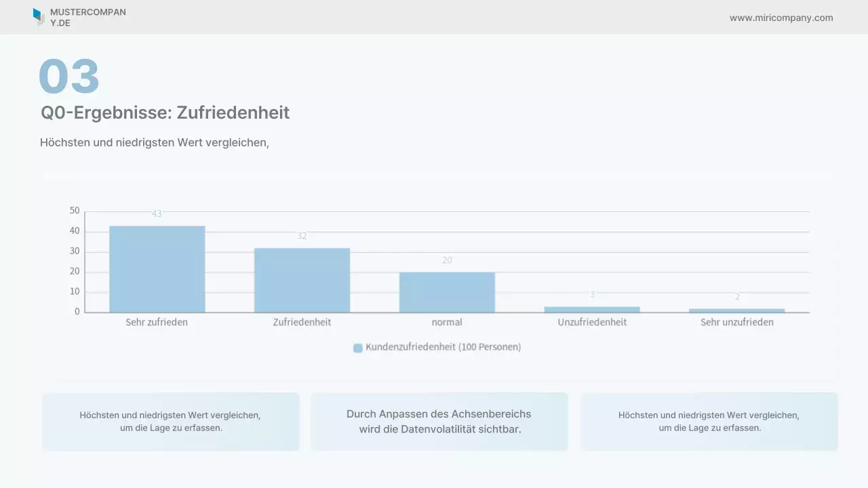Select the 'Sehr unzufrieden' bar showing 2

[x=736, y=310]
